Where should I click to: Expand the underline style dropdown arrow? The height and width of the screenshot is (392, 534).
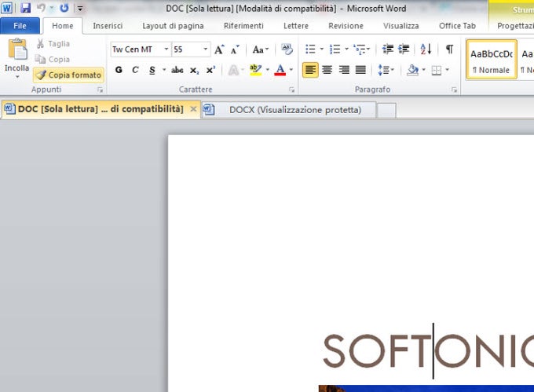pos(164,70)
